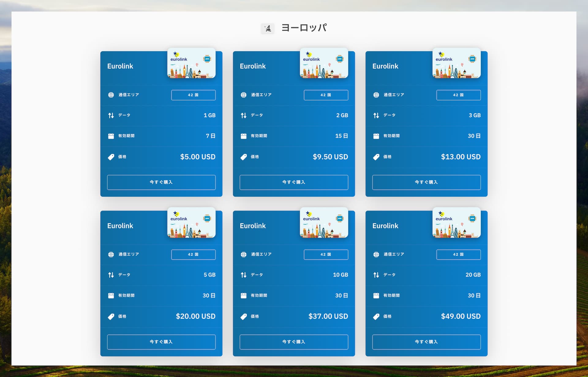The width and height of the screenshot is (588, 377).
Task: Click the calendar icon on the $13.00 plan
Action: [376, 136]
